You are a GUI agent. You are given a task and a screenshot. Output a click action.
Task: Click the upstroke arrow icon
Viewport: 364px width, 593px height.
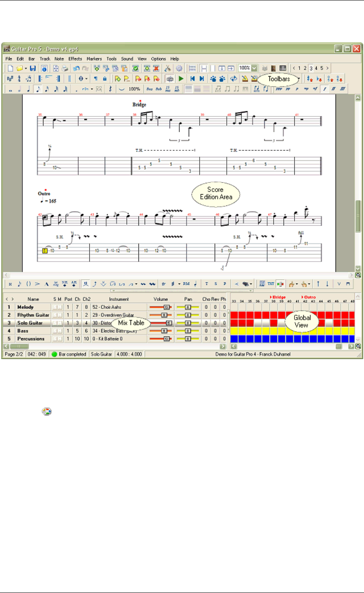coord(318,284)
